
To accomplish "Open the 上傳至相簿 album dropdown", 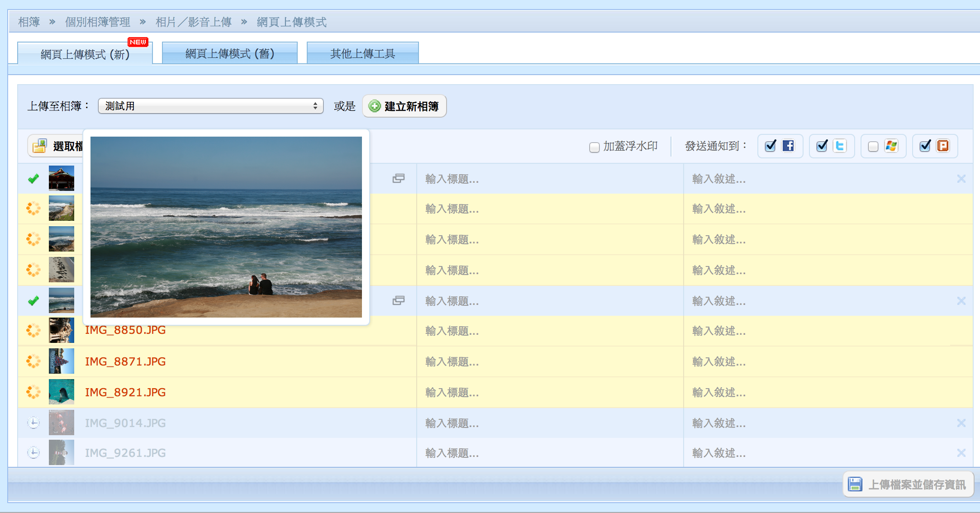I will (x=210, y=106).
